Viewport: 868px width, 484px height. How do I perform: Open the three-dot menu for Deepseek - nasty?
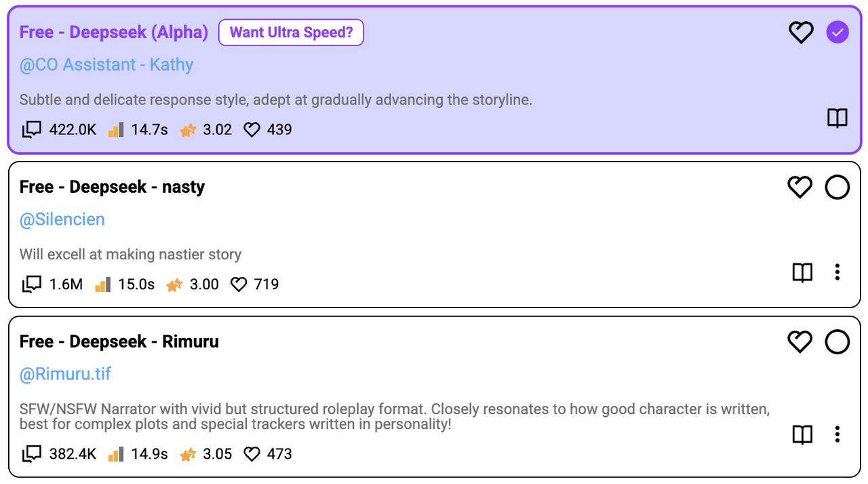pos(837,273)
